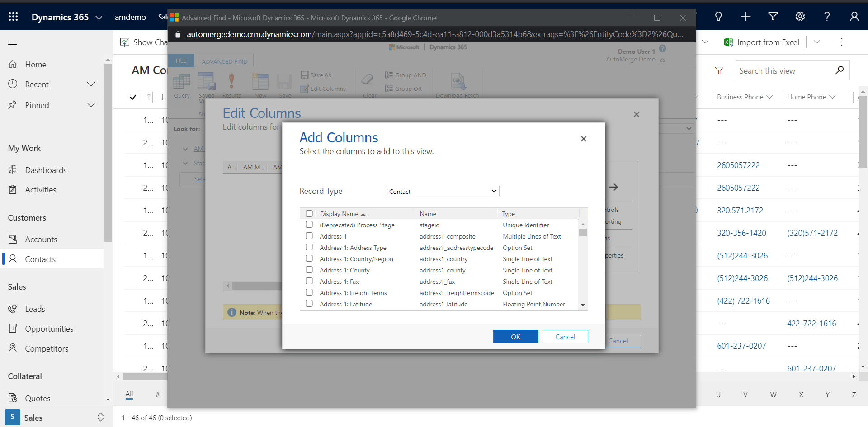Open Dashboards in the sidebar
Image resolution: width=868 pixels, height=427 pixels.
(x=46, y=170)
